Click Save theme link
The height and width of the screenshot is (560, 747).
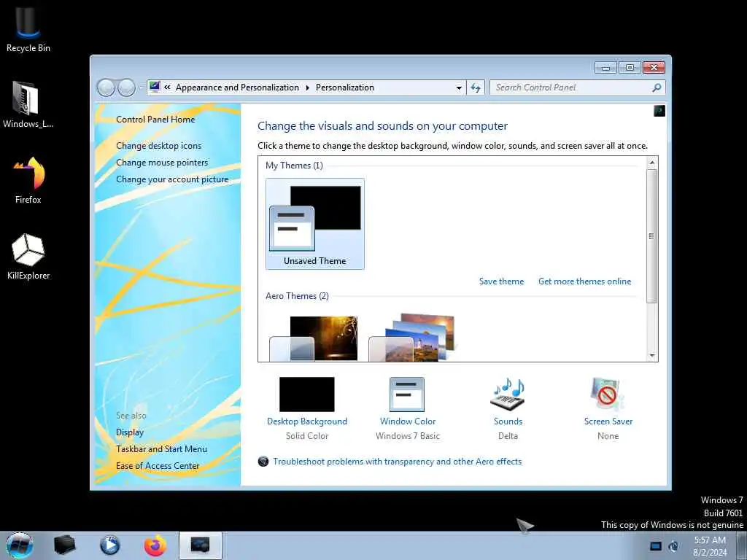pyautogui.click(x=501, y=281)
